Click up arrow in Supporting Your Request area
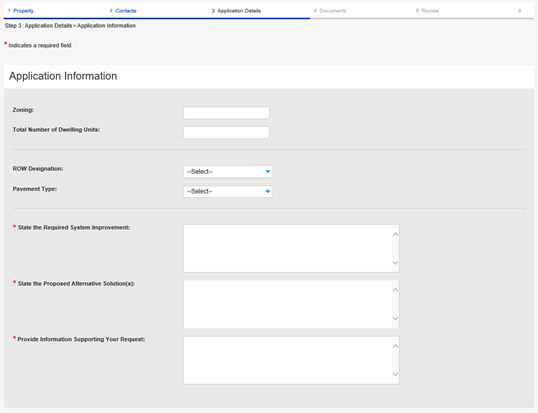This screenshot has height=413, width=538. click(x=395, y=346)
